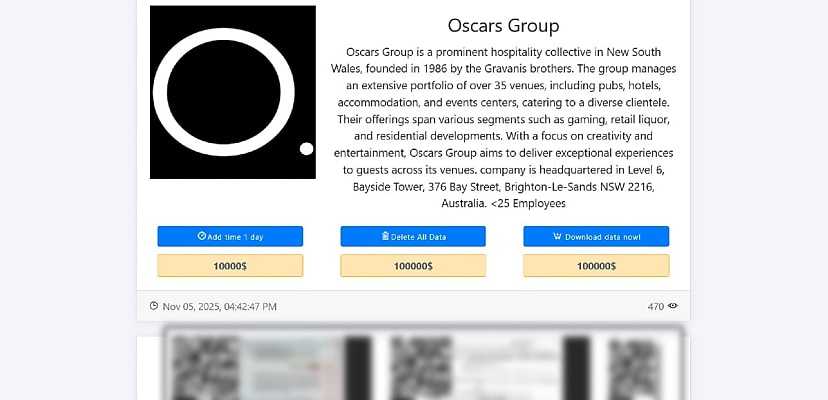Click the timestamp Nov 05, 2025, 04:42:47 PM
Screen dimensions: 828x400
coord(219,306)
